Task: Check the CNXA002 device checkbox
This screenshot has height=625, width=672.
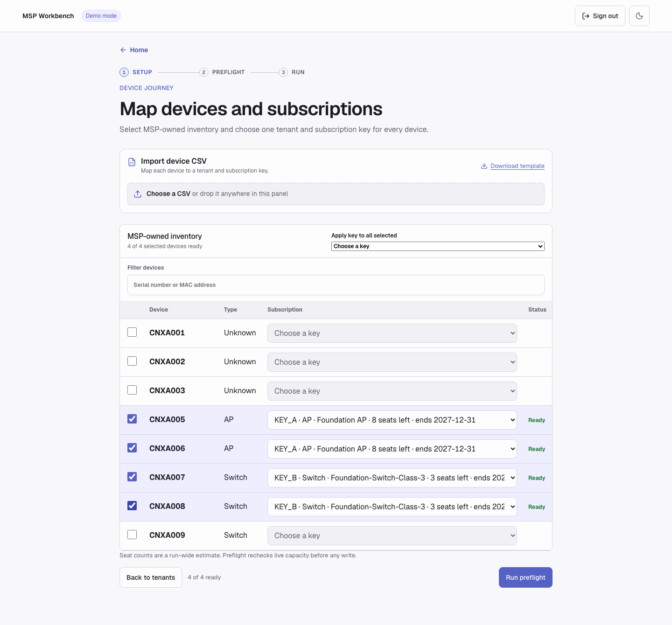Action: [132, 361]
